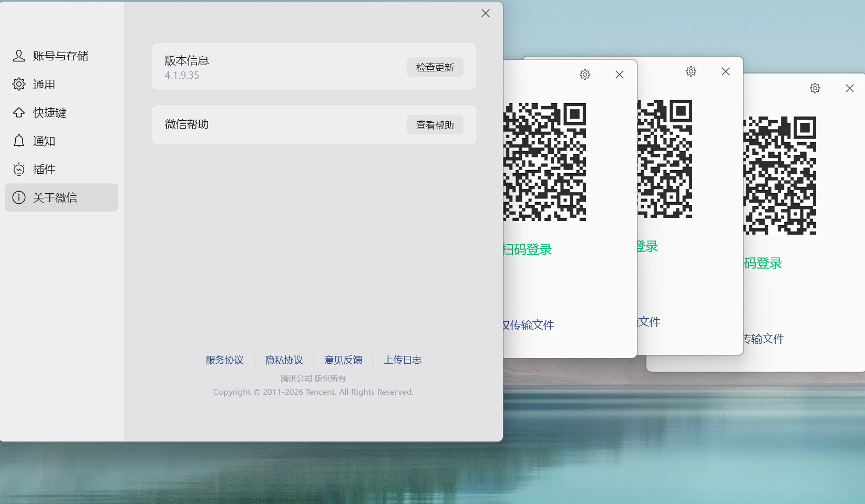Click the 上传日志 link
The width and height of the screenshot is (865, 504).
403,360
